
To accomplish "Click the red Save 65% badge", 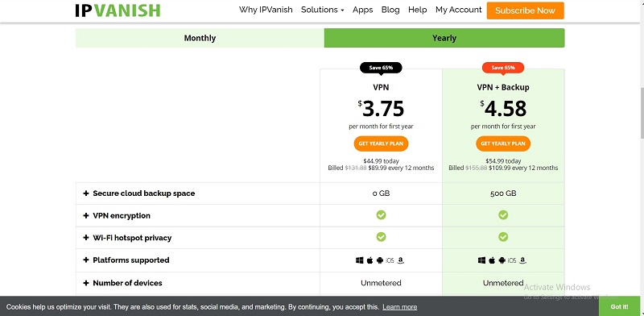I will tap(503, 68).
